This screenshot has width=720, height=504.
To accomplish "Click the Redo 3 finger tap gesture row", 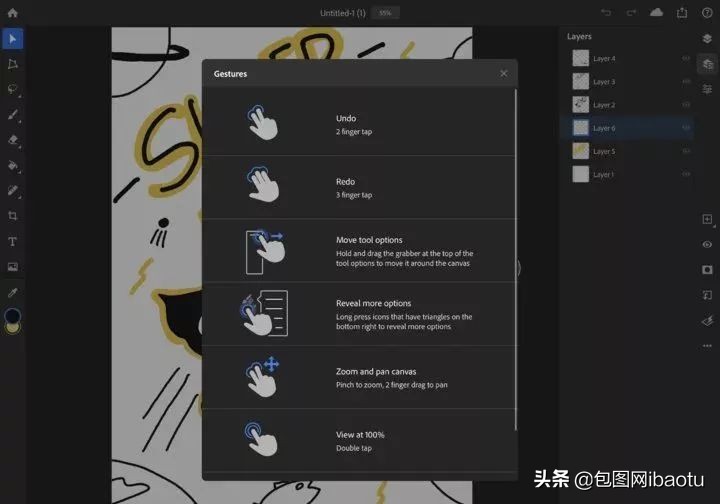I will point(359,187).
